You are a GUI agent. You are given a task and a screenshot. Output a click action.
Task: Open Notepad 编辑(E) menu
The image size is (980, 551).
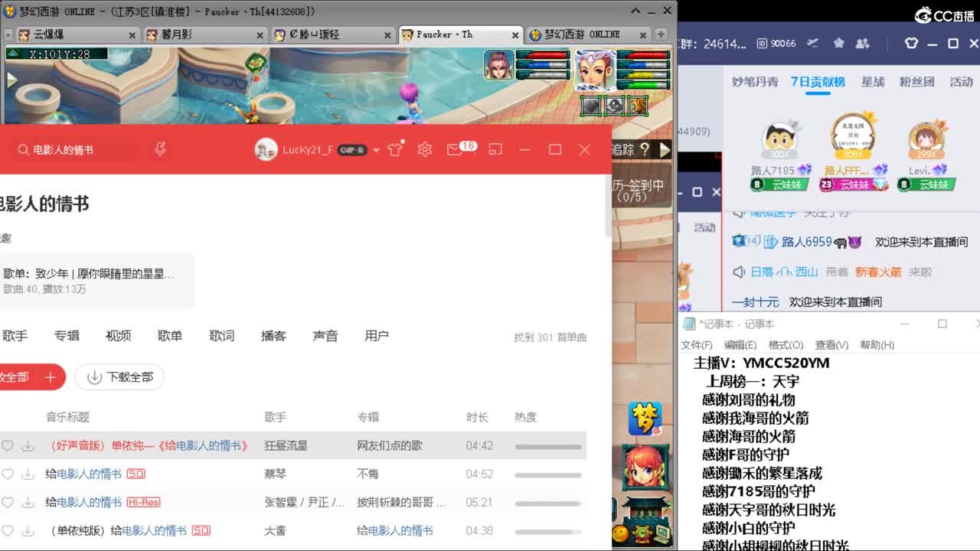pos(740,345)
